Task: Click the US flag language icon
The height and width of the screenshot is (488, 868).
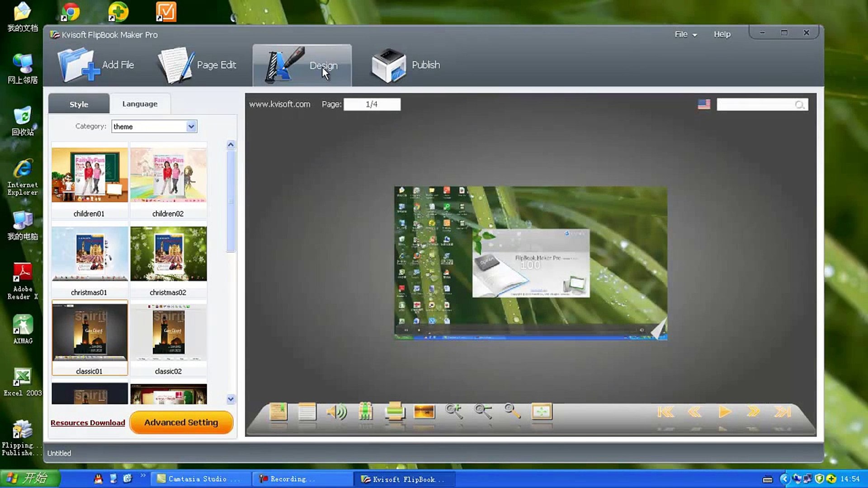Action: tap(704, 104)
